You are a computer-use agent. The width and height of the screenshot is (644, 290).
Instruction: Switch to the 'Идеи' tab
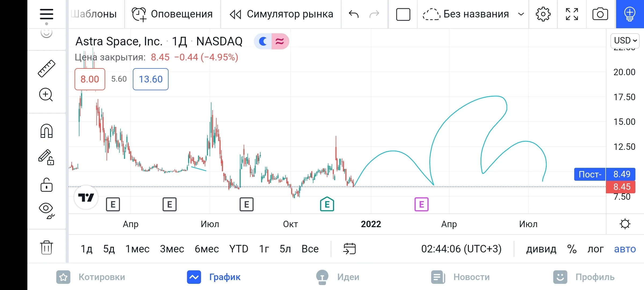pyautogui.click(x=338, y=277)
